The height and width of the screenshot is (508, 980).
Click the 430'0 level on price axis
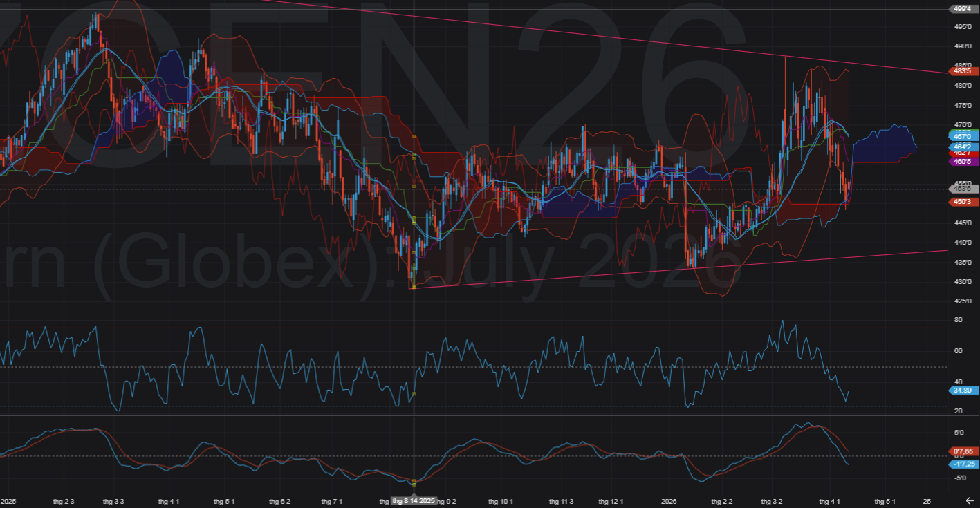click(962, 282)
